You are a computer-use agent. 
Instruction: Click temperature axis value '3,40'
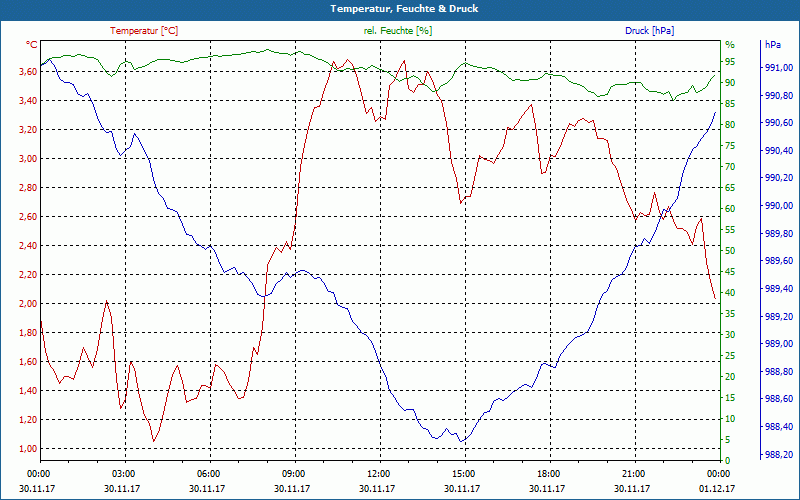click(x=29, y=101)
